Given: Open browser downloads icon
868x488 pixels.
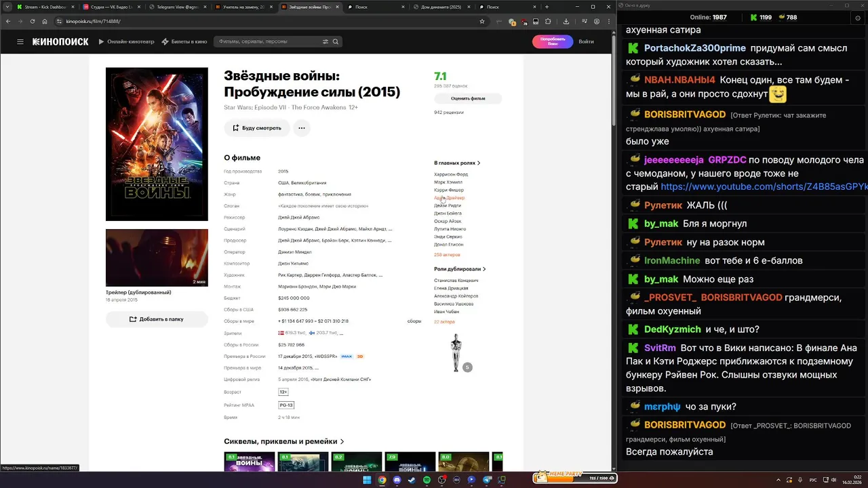Looking at the screenshot, I should pyautogui.click(x=566, y=21).
